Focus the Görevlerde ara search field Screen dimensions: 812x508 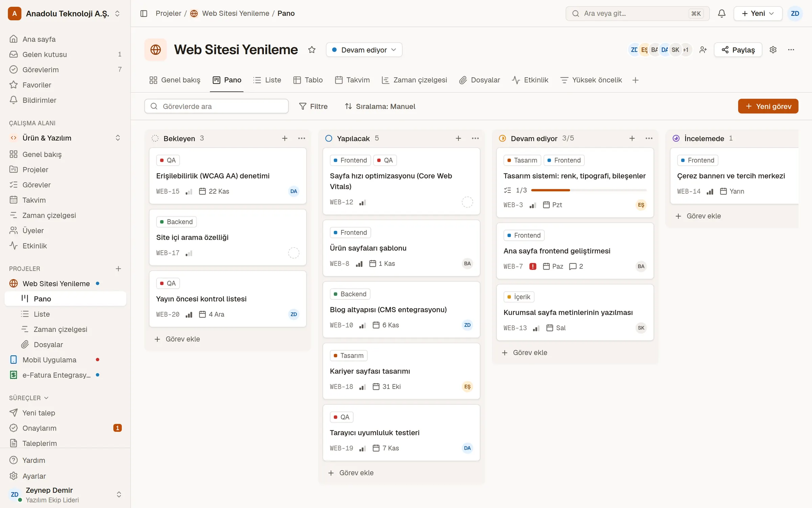[217, 106]
